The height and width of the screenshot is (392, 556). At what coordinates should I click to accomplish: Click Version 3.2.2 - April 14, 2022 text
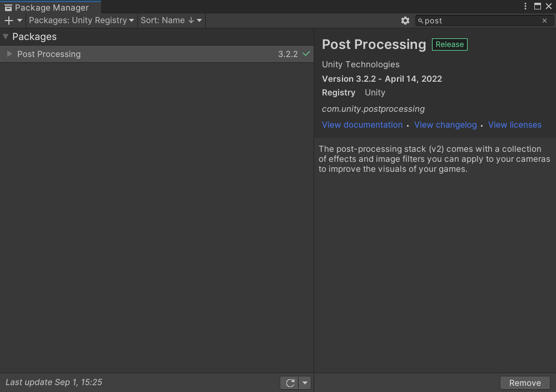(x=382, y=79)
